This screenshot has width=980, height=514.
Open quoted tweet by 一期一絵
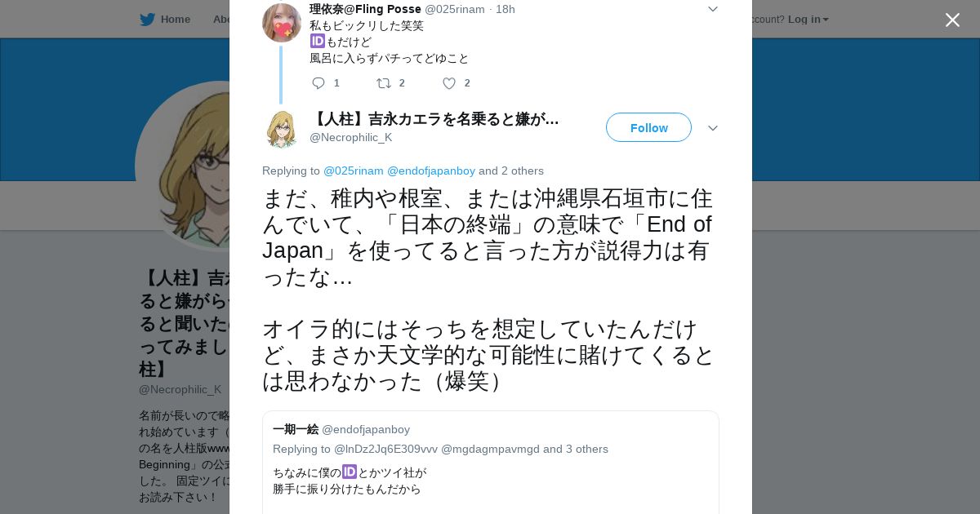click(491, 463)
